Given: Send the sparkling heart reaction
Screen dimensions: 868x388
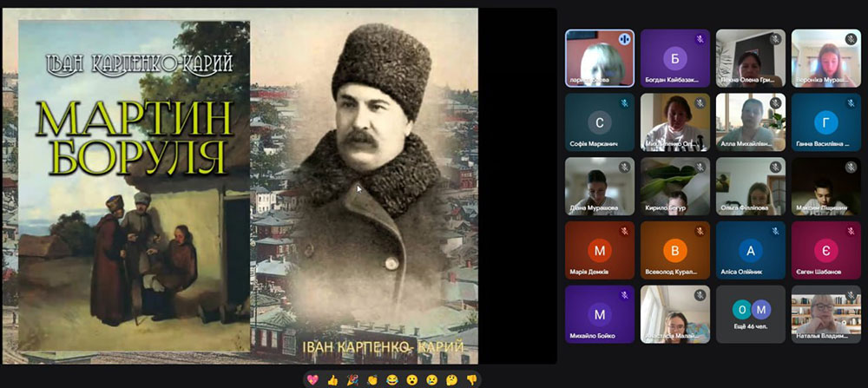Looking at the screenshot, I should 313,380.
